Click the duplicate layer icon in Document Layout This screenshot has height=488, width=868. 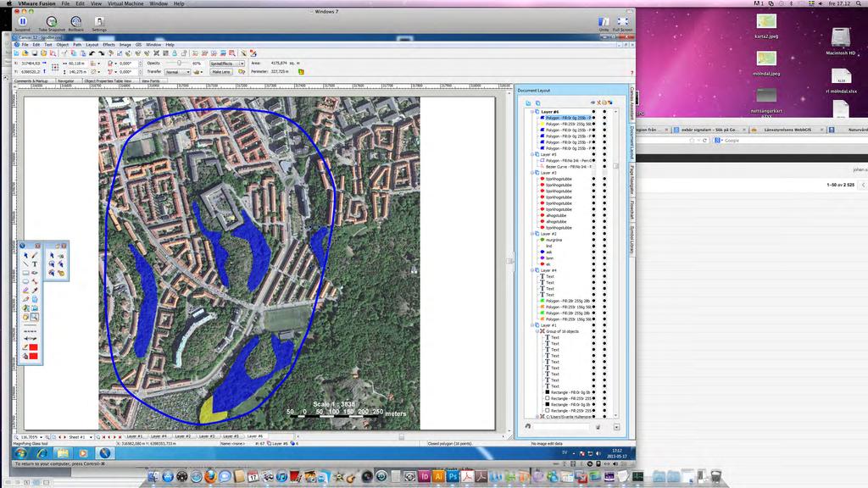(x=537, y=103)
